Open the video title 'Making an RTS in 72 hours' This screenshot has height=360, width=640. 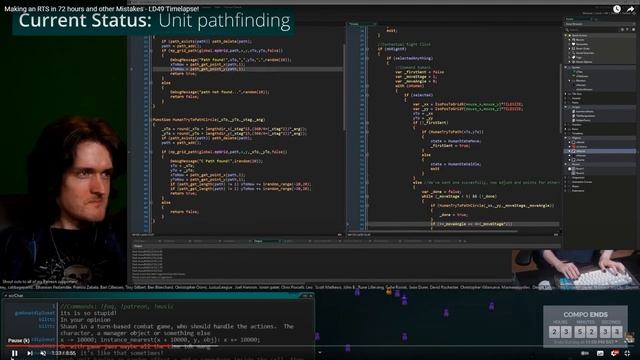click(x=102, y=9)
